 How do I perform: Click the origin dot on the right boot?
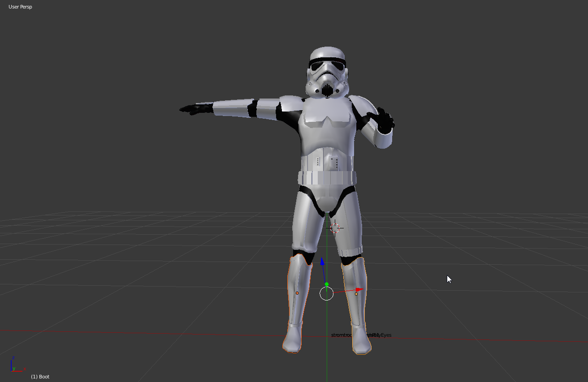[x=356, y=294]
